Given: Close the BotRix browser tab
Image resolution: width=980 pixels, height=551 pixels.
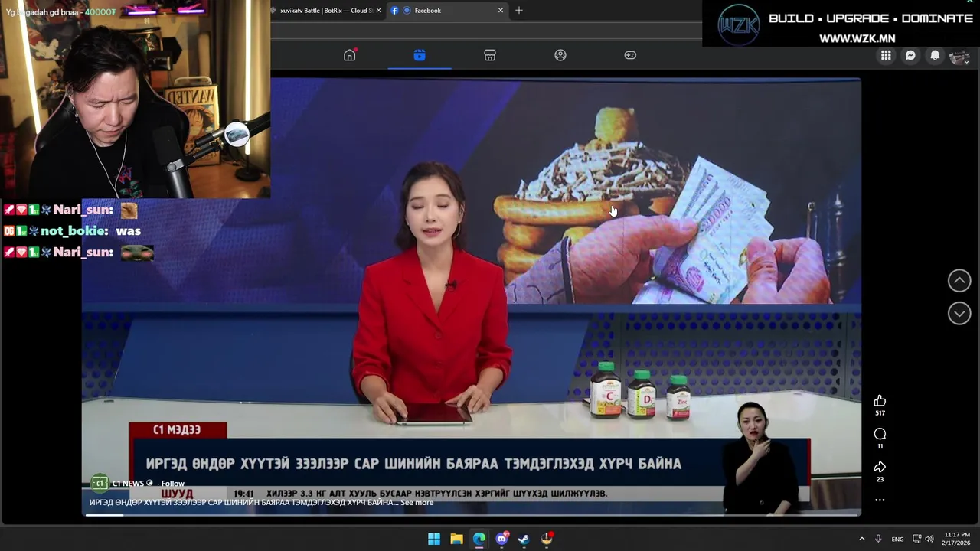Looking at the screenshot, I should tap(378, 11).
